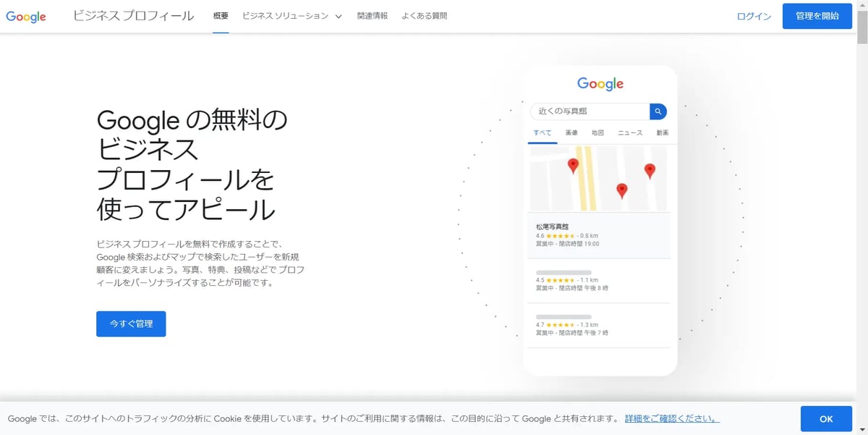Click the Google logo inside phone mockup

point(600,84)
